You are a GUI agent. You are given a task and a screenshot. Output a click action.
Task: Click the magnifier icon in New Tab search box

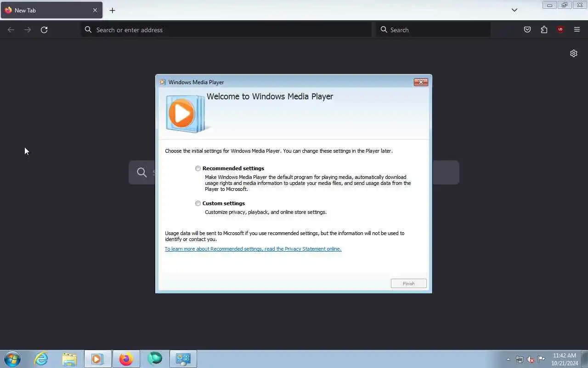tap(142, 172)
